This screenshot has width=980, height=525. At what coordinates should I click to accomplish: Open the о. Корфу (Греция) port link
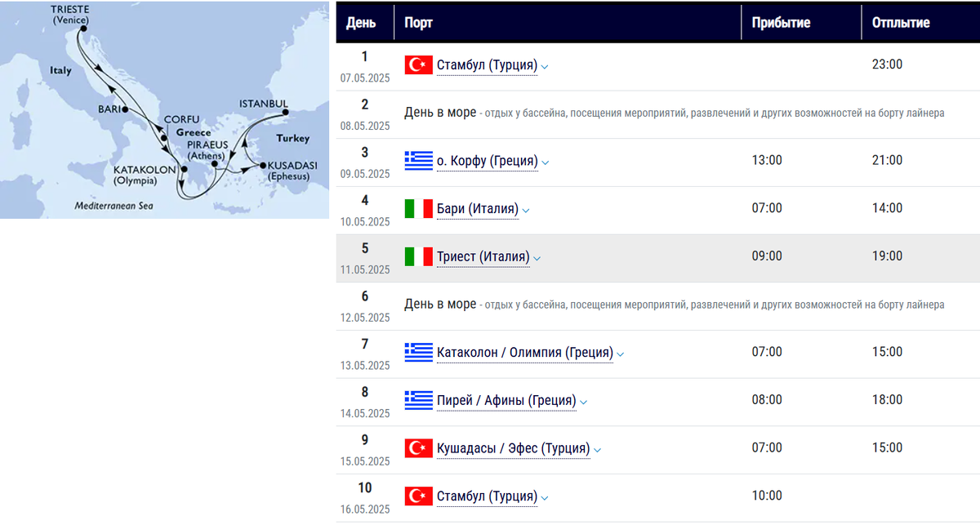pyautogui.click(x=488, y=161)
